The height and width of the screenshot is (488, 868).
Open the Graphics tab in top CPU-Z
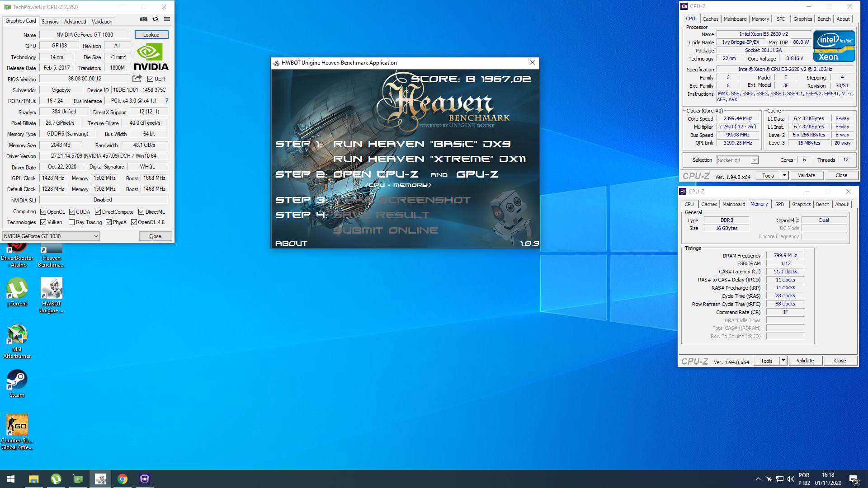[803, 19]
